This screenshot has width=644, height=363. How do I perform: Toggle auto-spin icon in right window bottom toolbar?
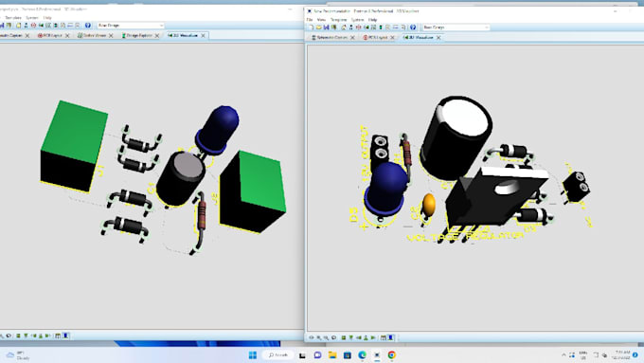pos(390,337)
